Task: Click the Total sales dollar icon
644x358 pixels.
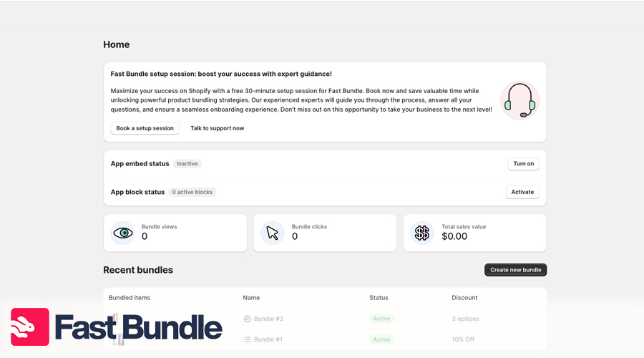Action: 422,233
